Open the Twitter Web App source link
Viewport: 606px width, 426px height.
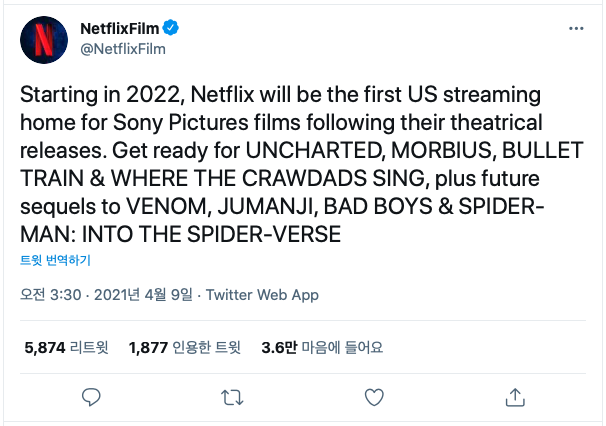[262, 295]
